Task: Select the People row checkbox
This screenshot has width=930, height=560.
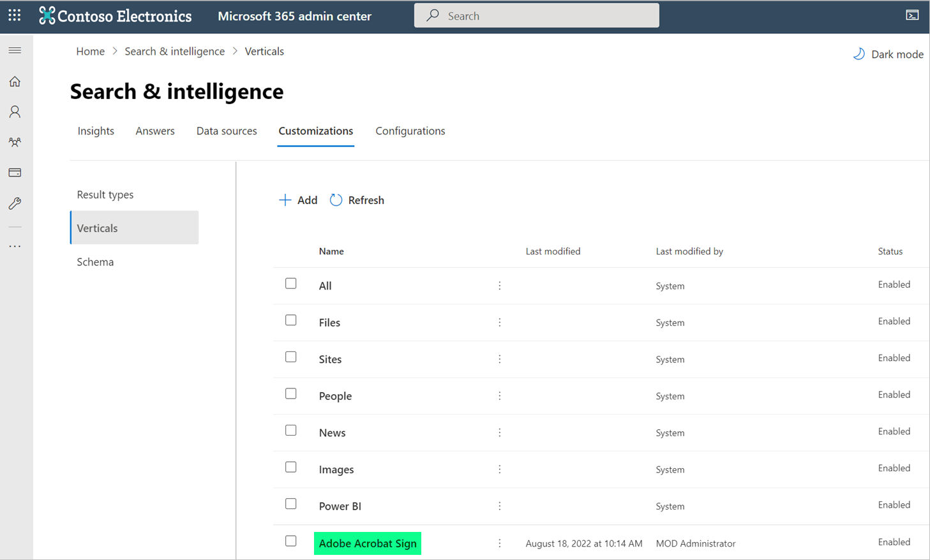Action: (x=291, y=394)
